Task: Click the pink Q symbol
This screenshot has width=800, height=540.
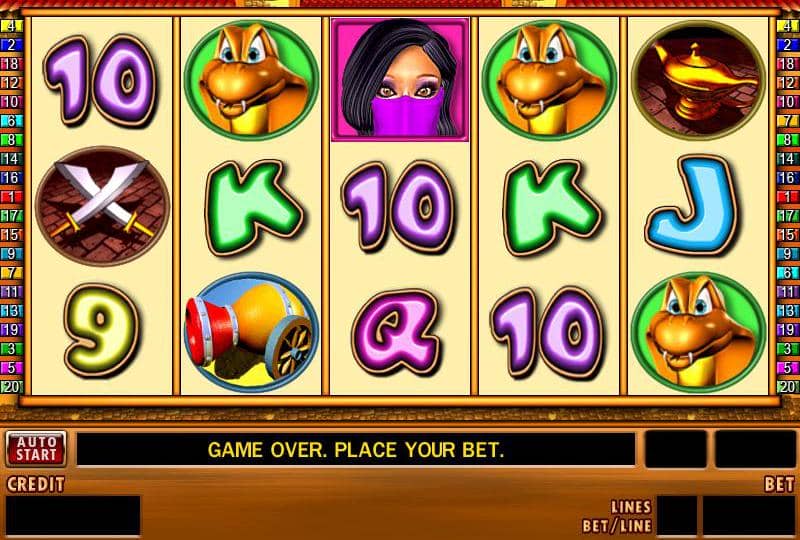Action: (x=396, y=332)
